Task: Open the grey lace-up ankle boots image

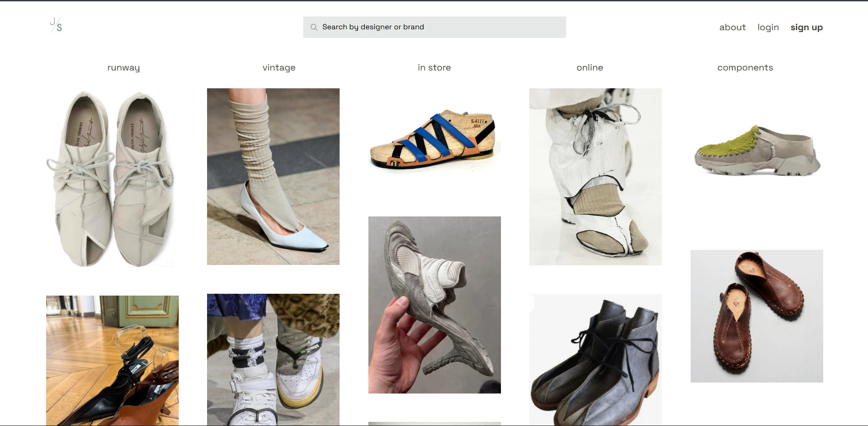Action: click(596, 360)
